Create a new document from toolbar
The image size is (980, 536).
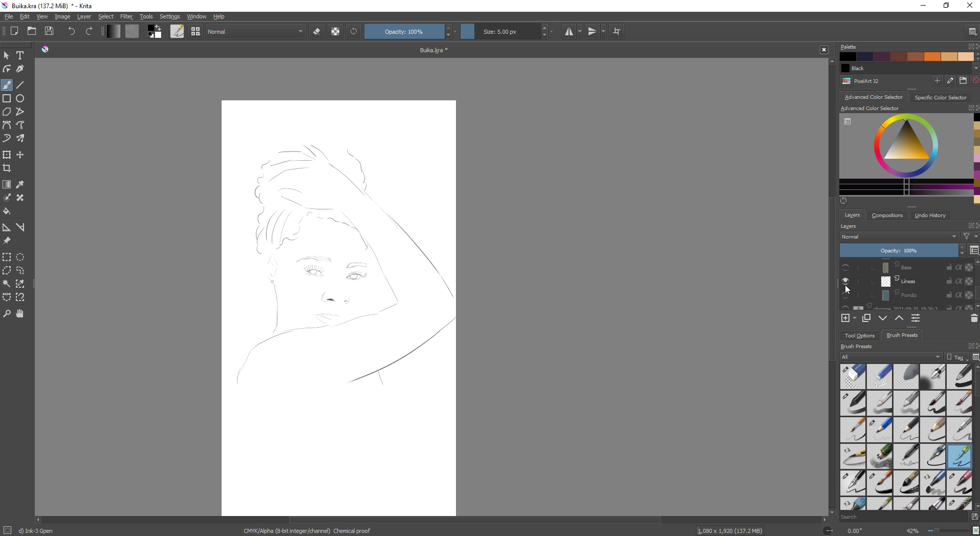pos(14,31)
